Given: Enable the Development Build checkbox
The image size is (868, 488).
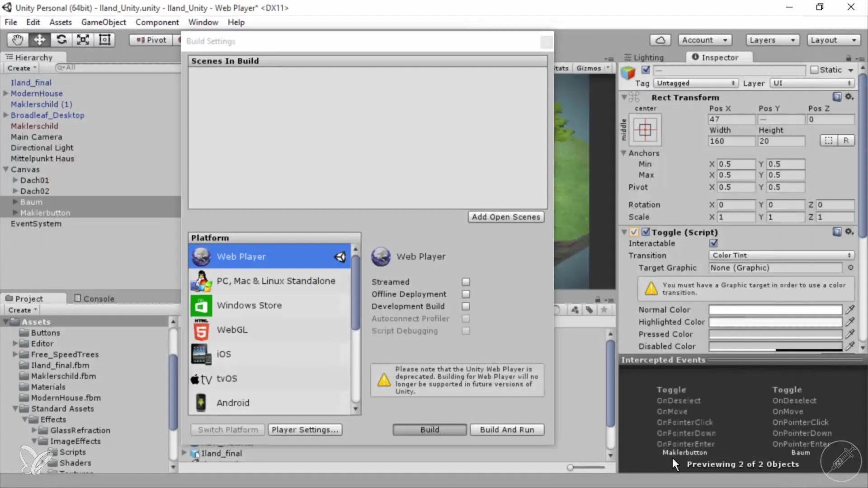Looking at the screenshot, I should pyautogui.click(x=466, y=306).
